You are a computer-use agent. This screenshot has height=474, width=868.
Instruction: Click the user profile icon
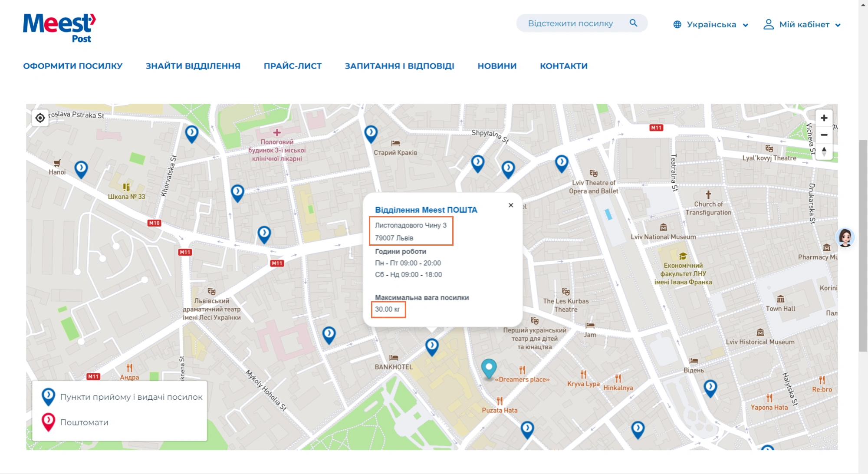coord(768,24)
